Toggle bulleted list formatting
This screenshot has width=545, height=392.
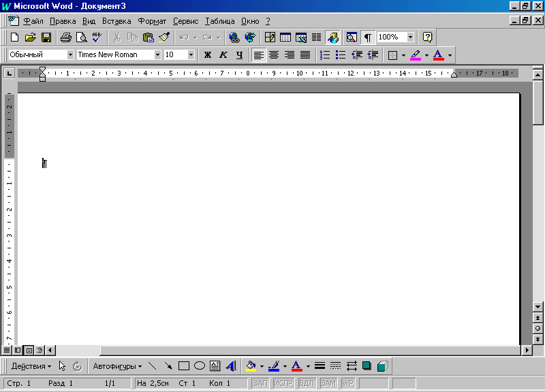tap(341, 55)
